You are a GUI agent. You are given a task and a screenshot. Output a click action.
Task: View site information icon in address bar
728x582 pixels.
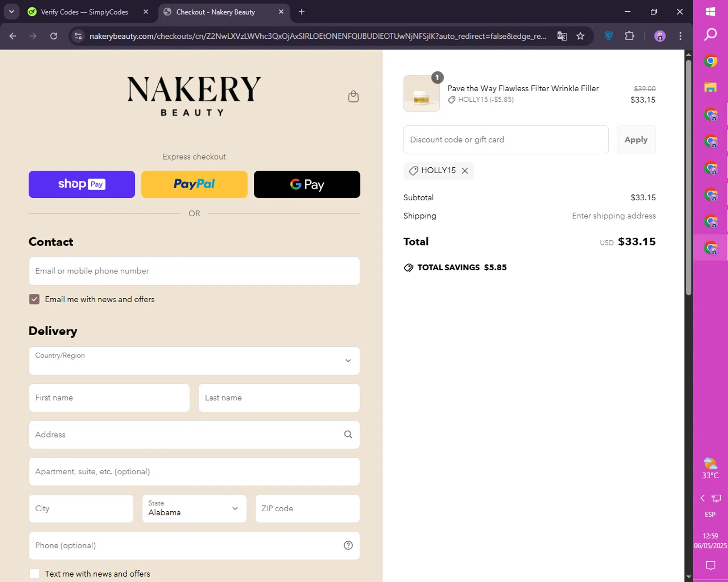[x=78, y=36]
